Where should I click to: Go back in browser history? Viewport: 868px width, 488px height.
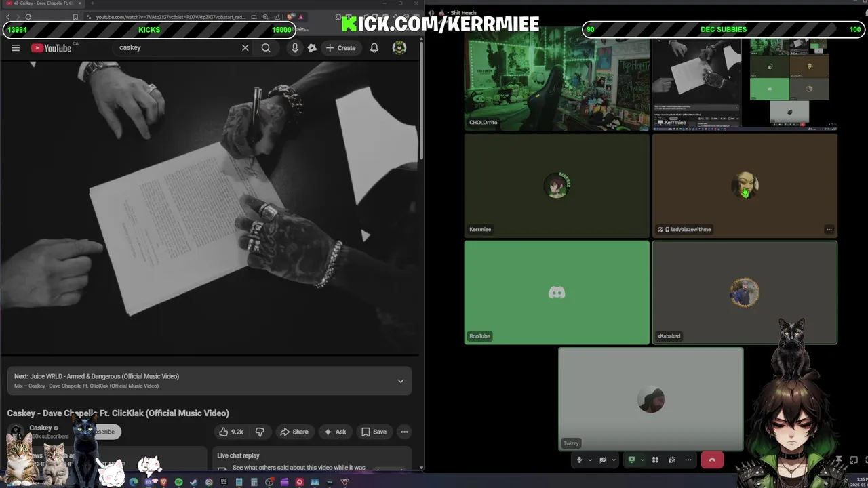coord(8,17)
